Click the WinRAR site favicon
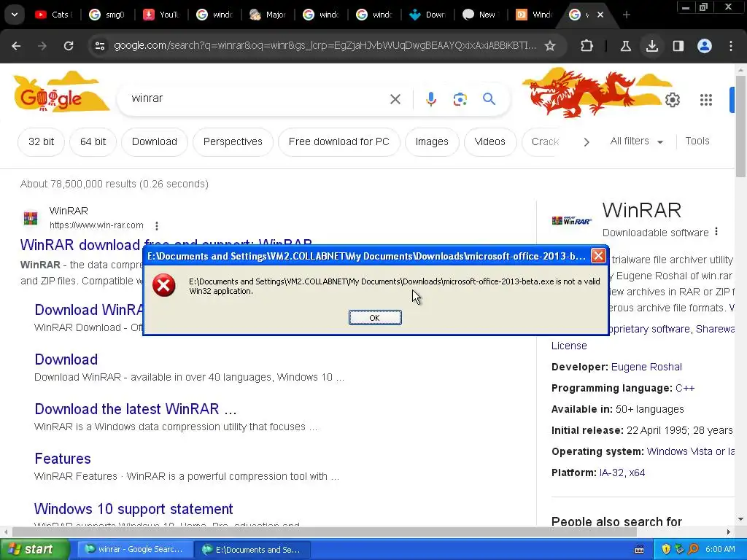 coord(31,218)
